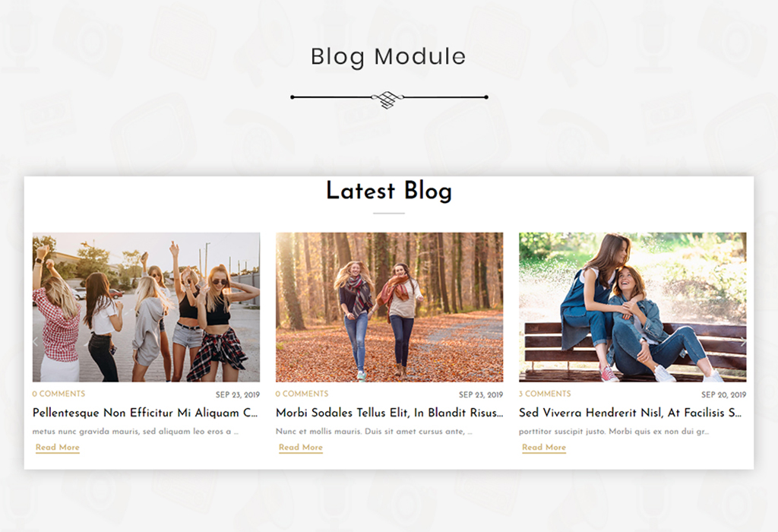
Task: Open the Morbi Sodales Tellus Elit title
Action: (x=389, y=413)
